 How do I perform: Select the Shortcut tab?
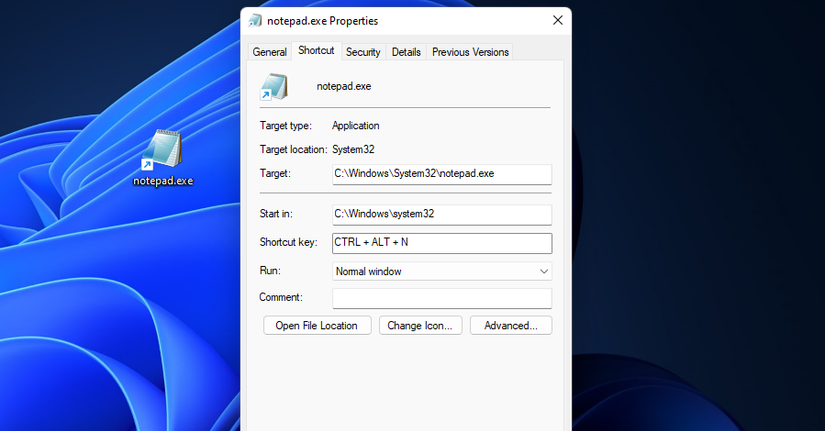pyautogui.click(x=316, y=51)
